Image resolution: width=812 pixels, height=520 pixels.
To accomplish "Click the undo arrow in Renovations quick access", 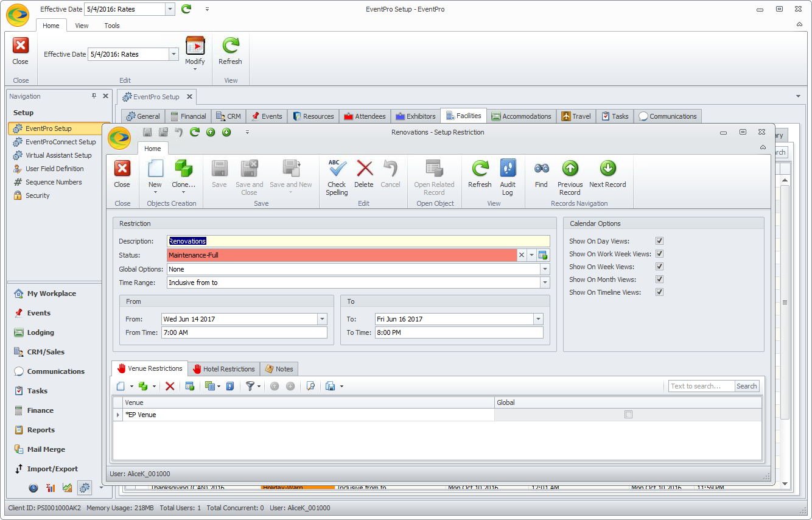I will click(179, 132).
